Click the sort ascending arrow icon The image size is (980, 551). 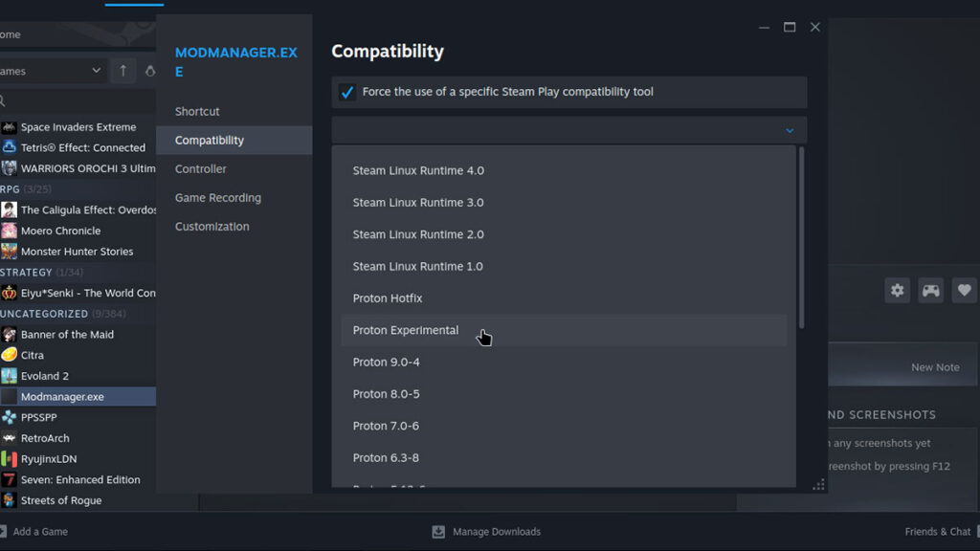123,71
